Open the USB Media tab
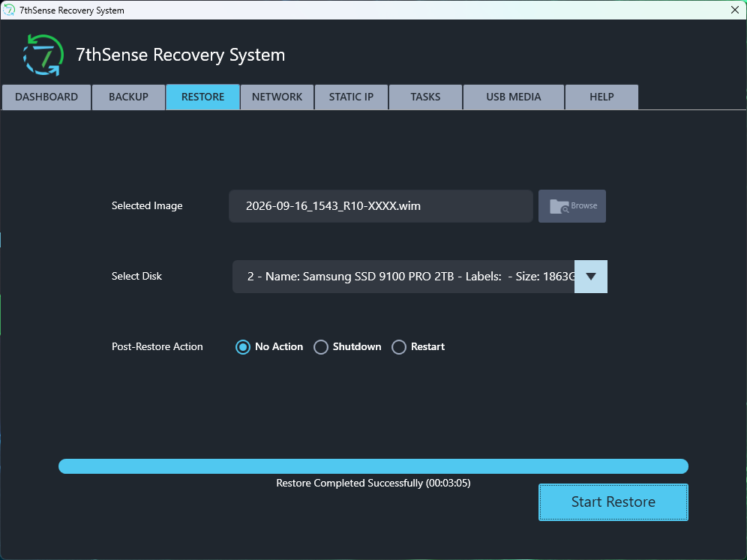The height and width of the screenshot is (560, 747). pos(514,97)
